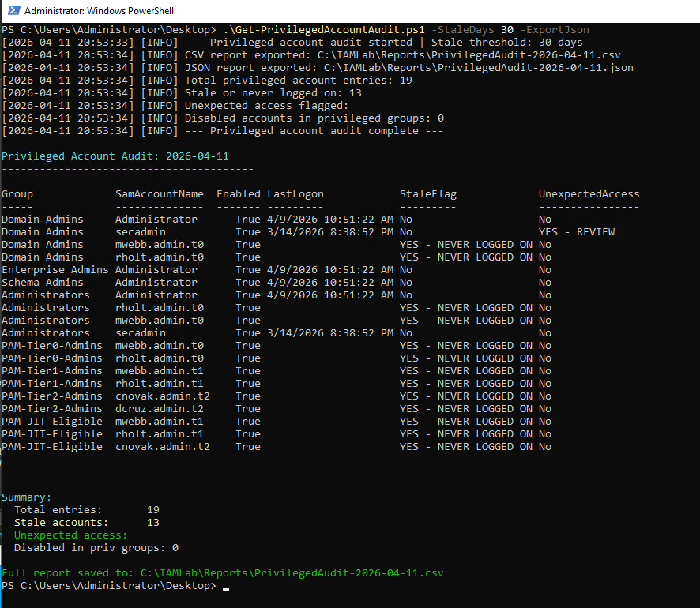Click the blinking cursor at the prompt
Viewport: 700px width, 608px height.
pyautogui.click(x=224, y=588)
